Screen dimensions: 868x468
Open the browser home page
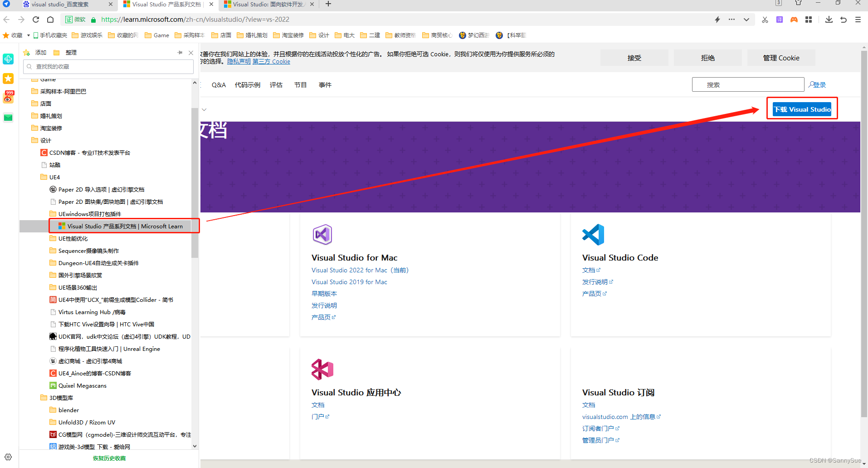pyautogui.click(x=50, y=20)
